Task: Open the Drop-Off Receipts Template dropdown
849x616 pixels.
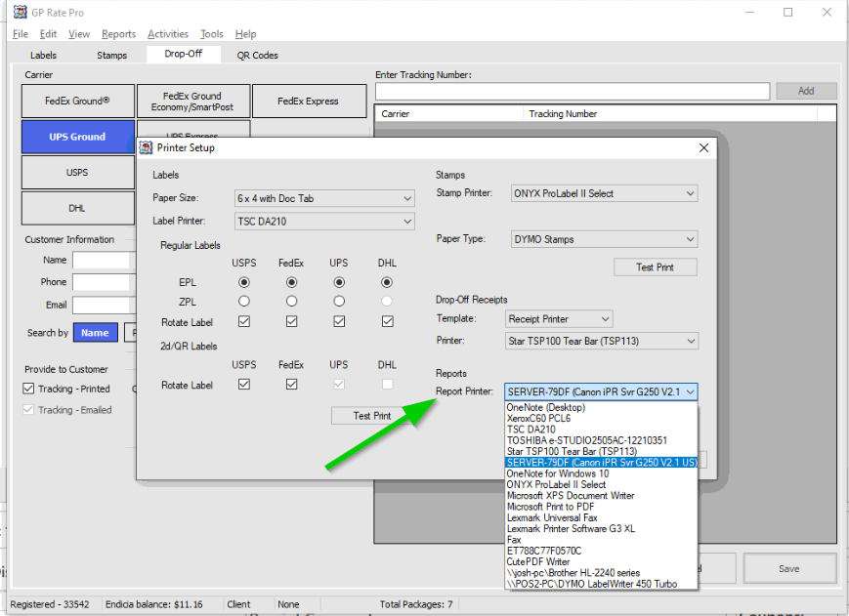Action: 558,319
